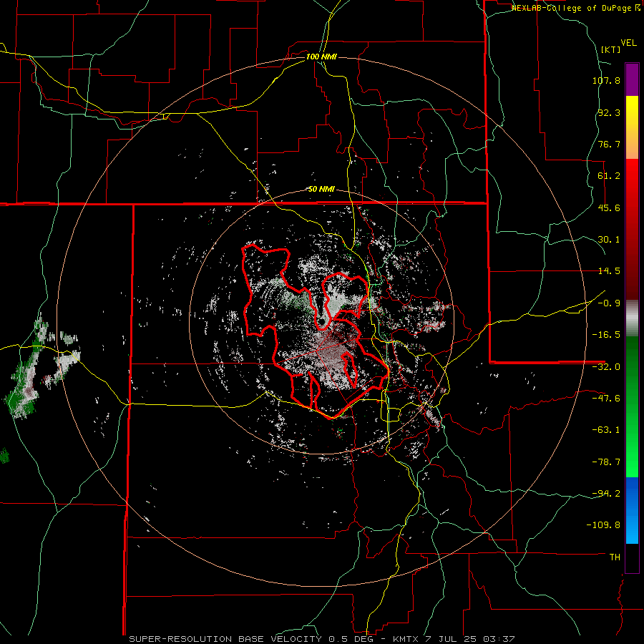
Task: Pick the yellow-orange segment of the color bar
Action: (632, 127)
